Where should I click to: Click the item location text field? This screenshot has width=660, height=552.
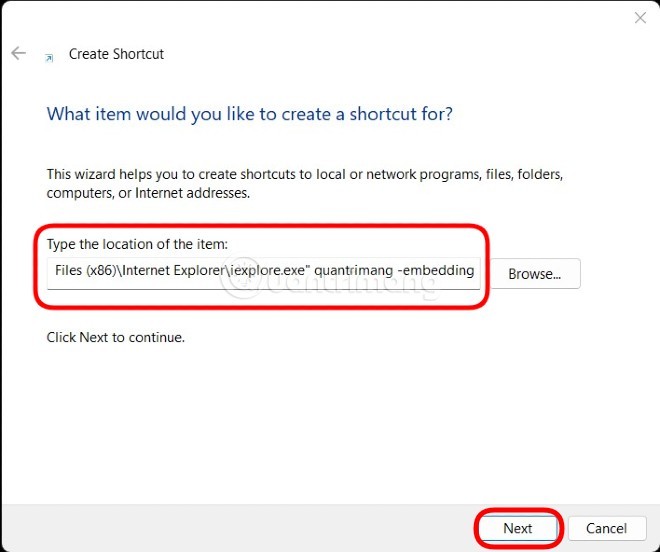264,271
